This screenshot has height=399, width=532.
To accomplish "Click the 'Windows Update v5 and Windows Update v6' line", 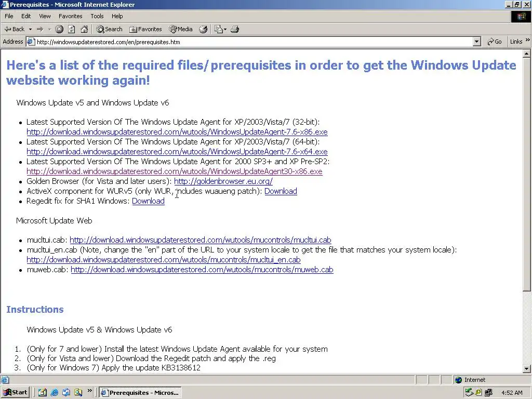I will click(x=92, y=103).
